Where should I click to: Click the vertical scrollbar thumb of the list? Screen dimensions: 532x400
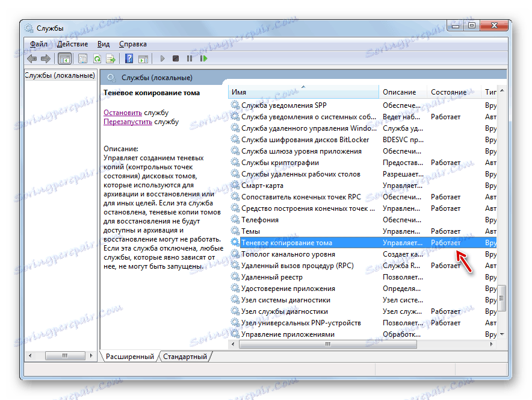click(502, 298)
